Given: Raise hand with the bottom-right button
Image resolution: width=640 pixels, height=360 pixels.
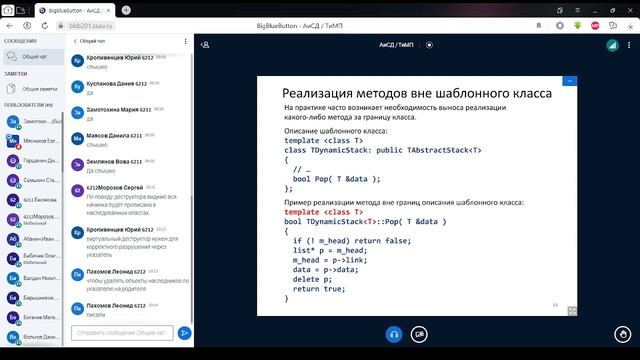Looking at the screenshot, I should pyautogui.click(x=622, y=334).
